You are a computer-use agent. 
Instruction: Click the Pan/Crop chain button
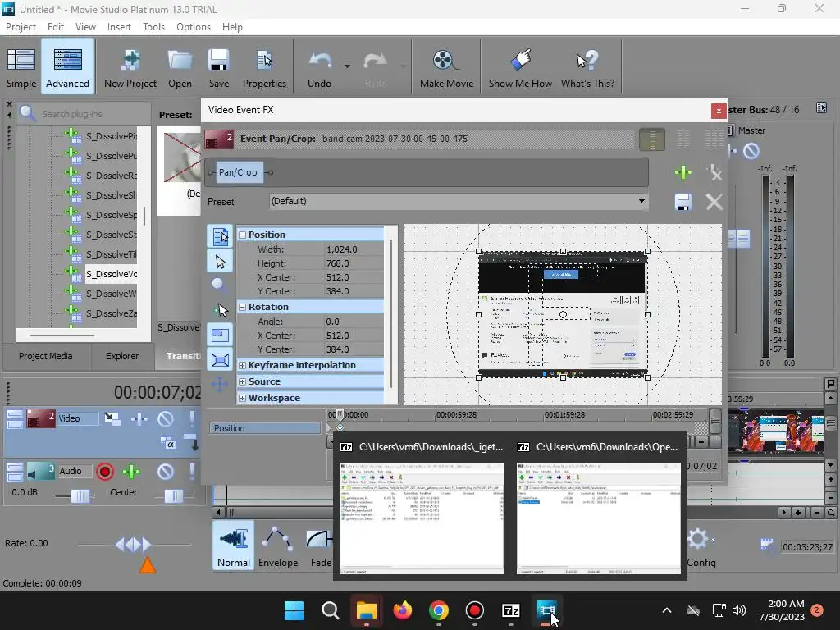238,172
